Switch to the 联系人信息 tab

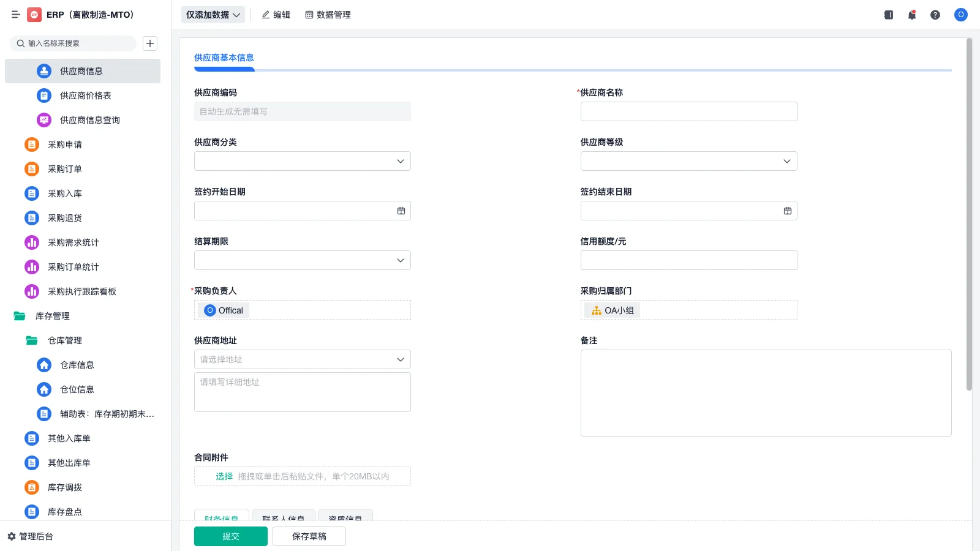[284, 519]
